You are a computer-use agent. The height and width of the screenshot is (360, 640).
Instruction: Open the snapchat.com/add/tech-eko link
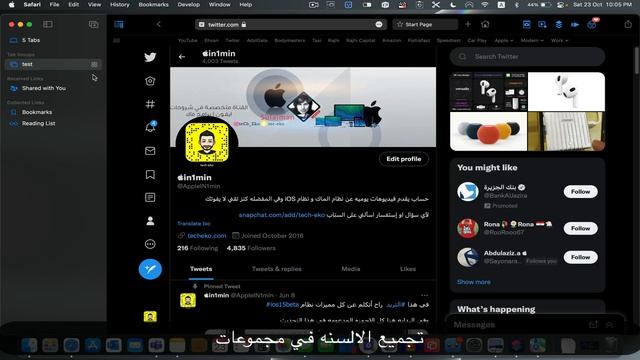coord(282,215)
